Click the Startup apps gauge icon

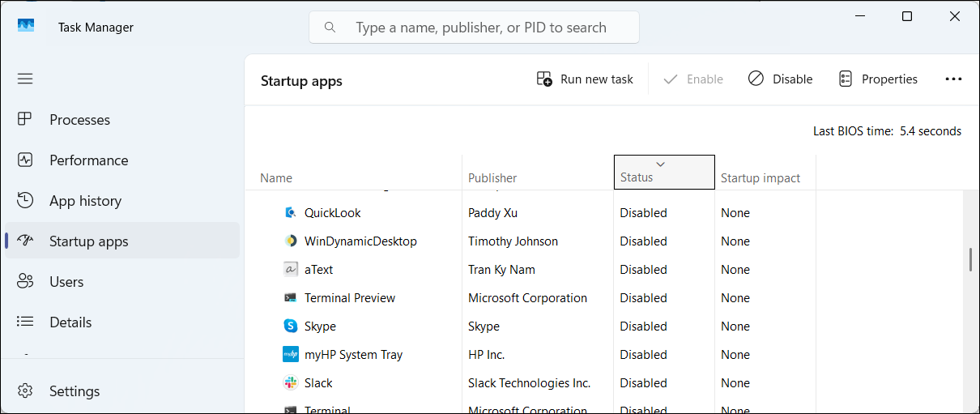25,241
